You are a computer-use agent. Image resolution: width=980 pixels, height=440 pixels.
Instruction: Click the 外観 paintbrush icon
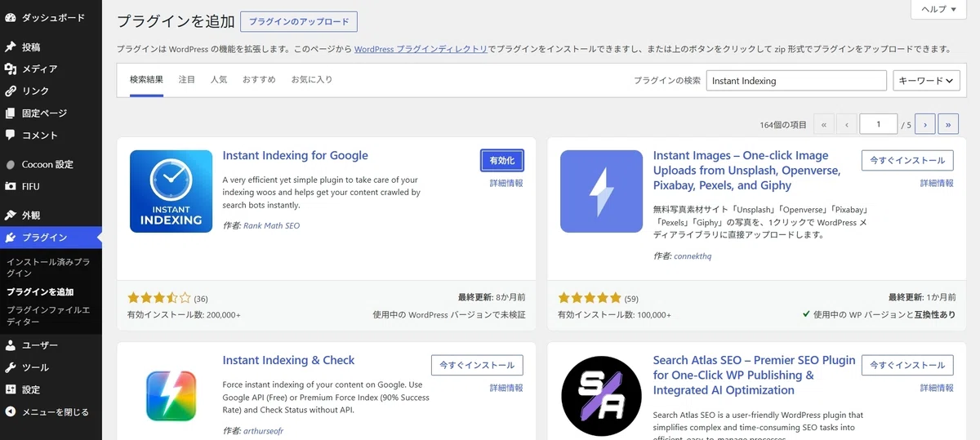point(11,216)
